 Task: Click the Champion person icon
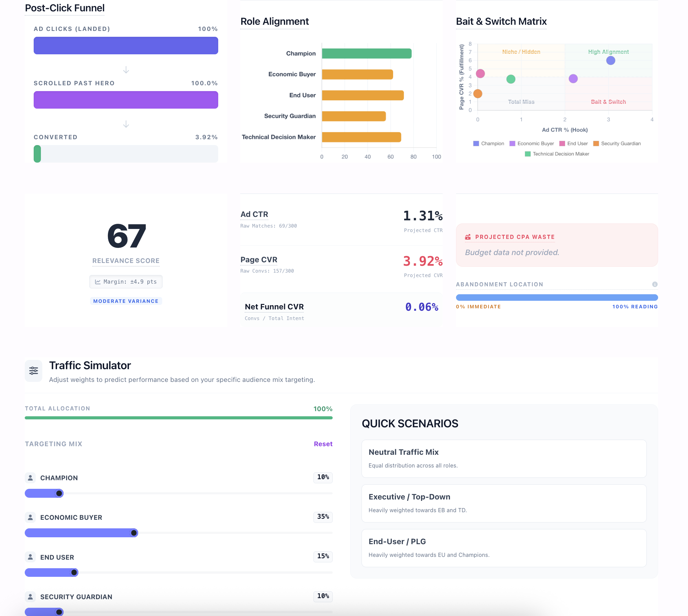pyautogui.click(x=30, y=477)
